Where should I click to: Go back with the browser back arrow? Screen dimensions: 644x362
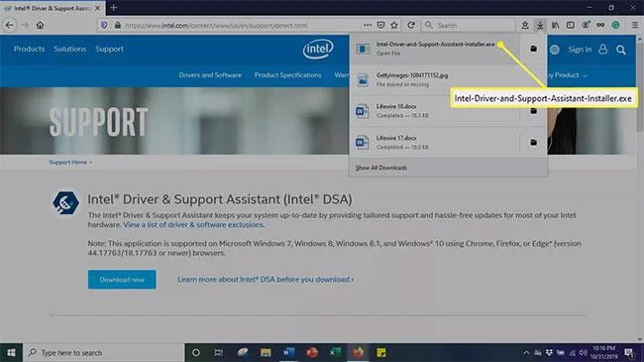tap(10, 25)
